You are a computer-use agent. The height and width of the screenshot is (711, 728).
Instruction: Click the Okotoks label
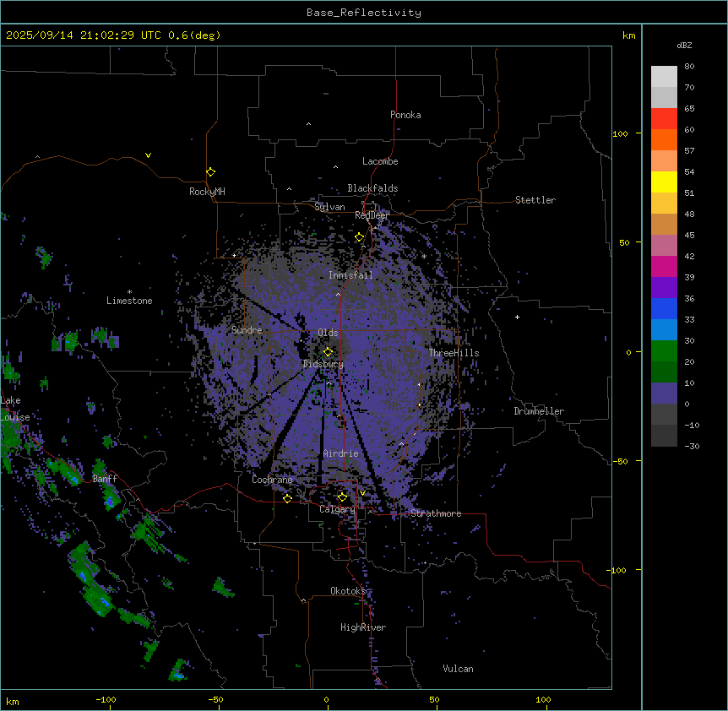348,591
